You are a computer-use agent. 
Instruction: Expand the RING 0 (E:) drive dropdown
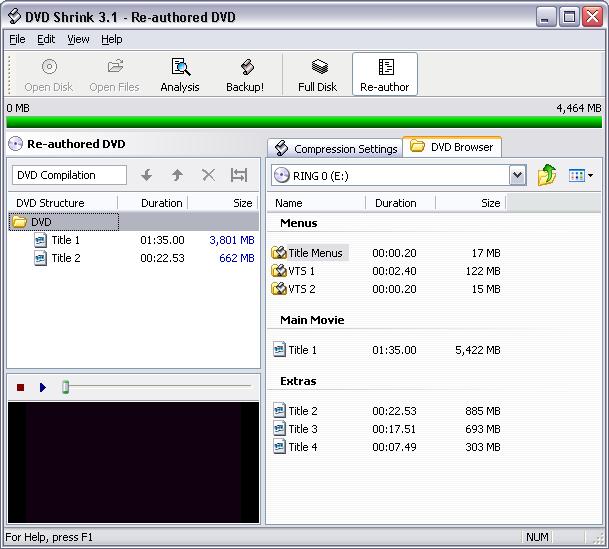[x=517, y=175]
